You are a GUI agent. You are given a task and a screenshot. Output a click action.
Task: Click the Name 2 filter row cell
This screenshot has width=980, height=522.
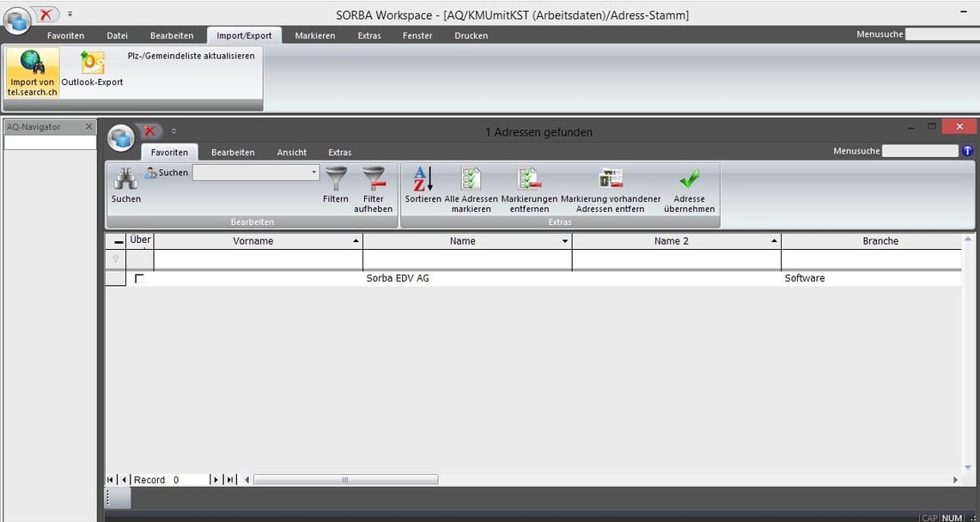click(x=677, y=260)
